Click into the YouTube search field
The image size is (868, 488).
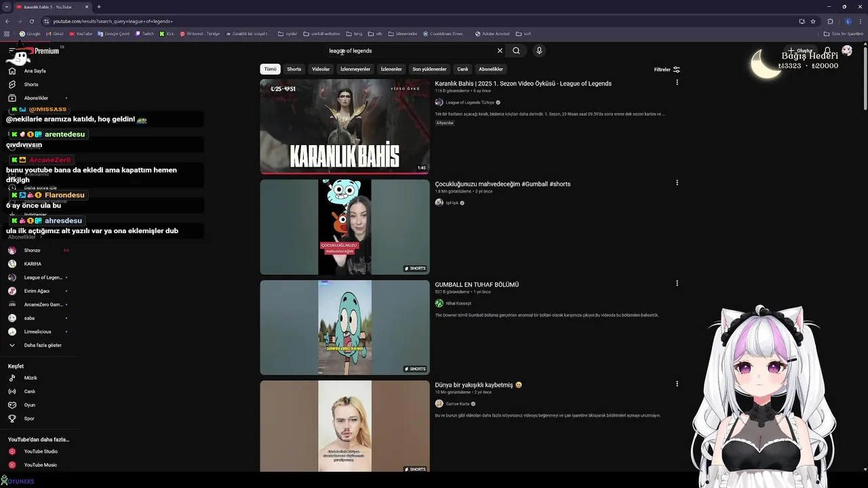pyautogui.click(x=411, y=51)
